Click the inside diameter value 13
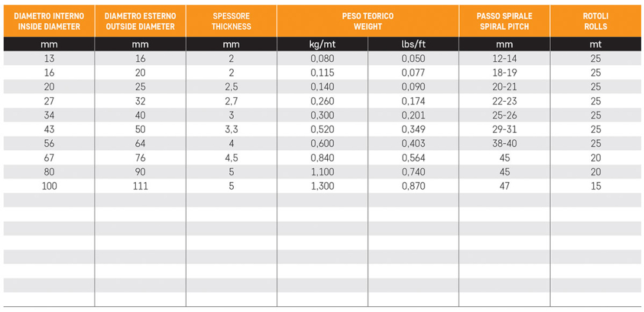The height and width of the screenshot is (312, 644). tap(50, 59)
